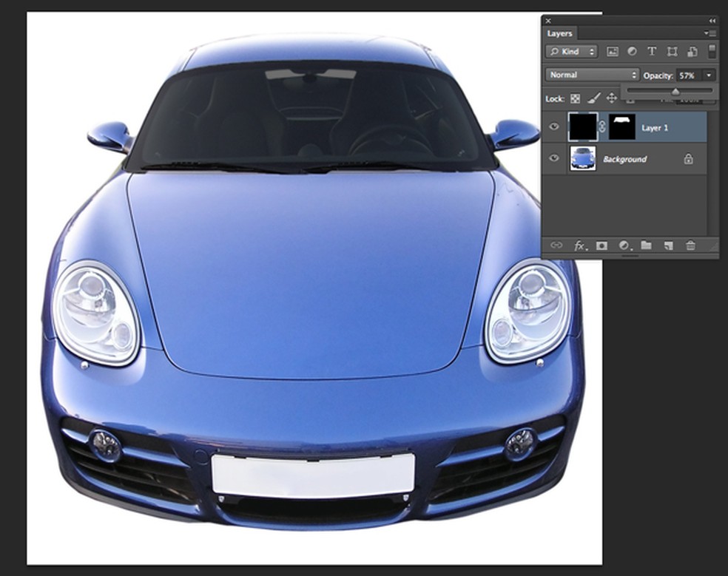Filter layers by shape layer icon
This screenshot has height=576, width=728.
pos(672,52)
